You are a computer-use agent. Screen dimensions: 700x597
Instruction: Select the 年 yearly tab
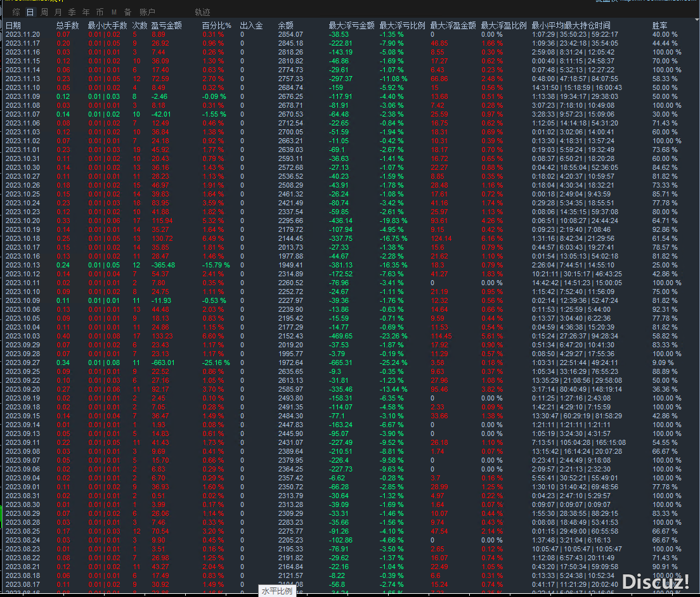(x=86, y=12)
